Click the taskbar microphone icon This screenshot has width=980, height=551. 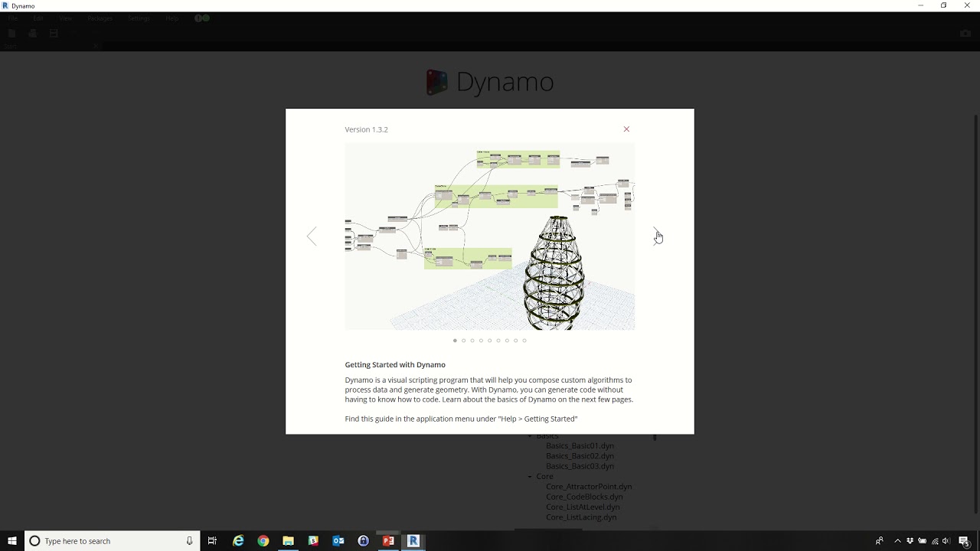tap(189, 541)
